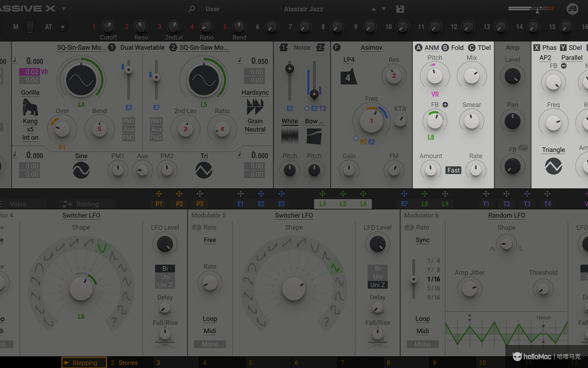This screenshot has height=368, width=588.
Task: Click the Gorilla wavetable mode icon
Action: (x=30, y=107)
